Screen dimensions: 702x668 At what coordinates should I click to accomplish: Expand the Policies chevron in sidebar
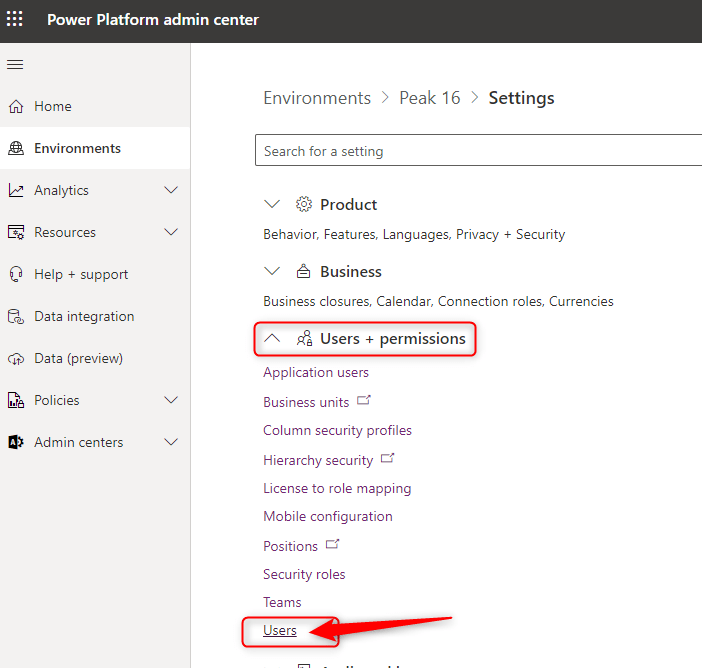tap(171, 400)
